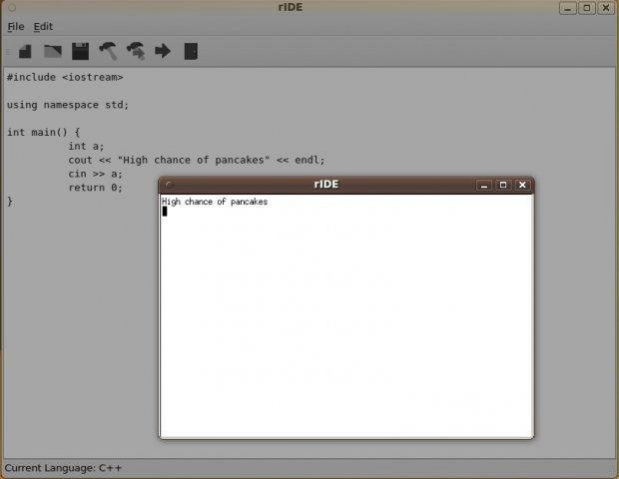The width and height of the screenshot is (619, 479).
Task: Click the Build hammer icon
Action: click(x=108, y=51)
